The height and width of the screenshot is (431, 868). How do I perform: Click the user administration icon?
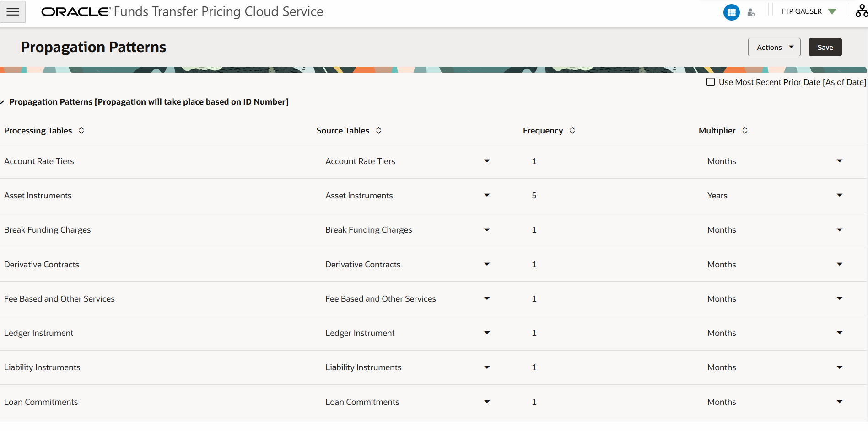[751, 12]
